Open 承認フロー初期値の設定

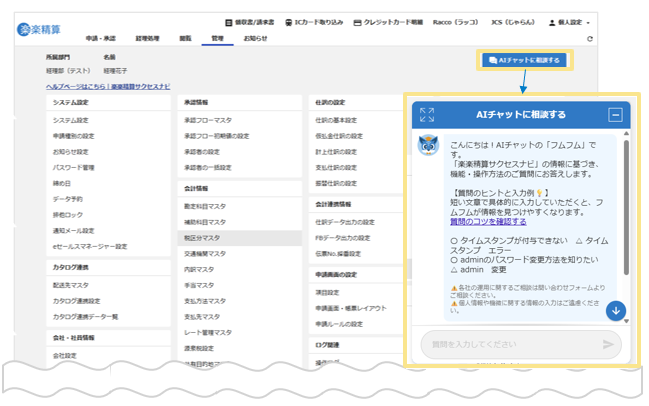[x=216, y=136]
